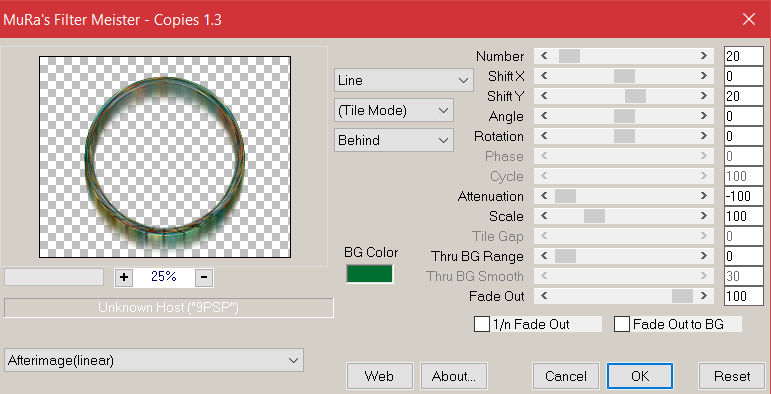This screenshot has width=771, height=394.
Task: Click the Fade Out slider right arrow
Action: [x=704, y=296]
